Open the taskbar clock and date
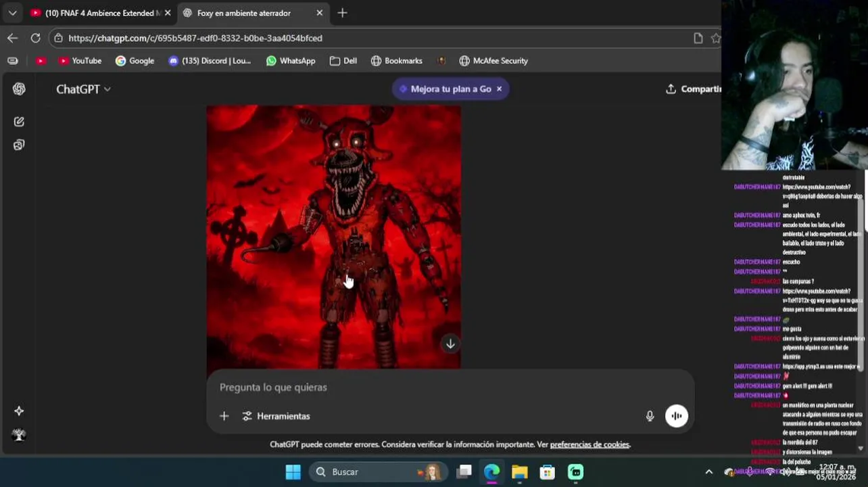Image resolution: width=868 pixels, height=487 pixels. 836,471
